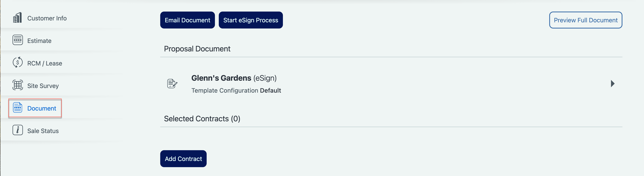Click the eSign document pen icon
This screenshot has height=176, width=644.
172,84
